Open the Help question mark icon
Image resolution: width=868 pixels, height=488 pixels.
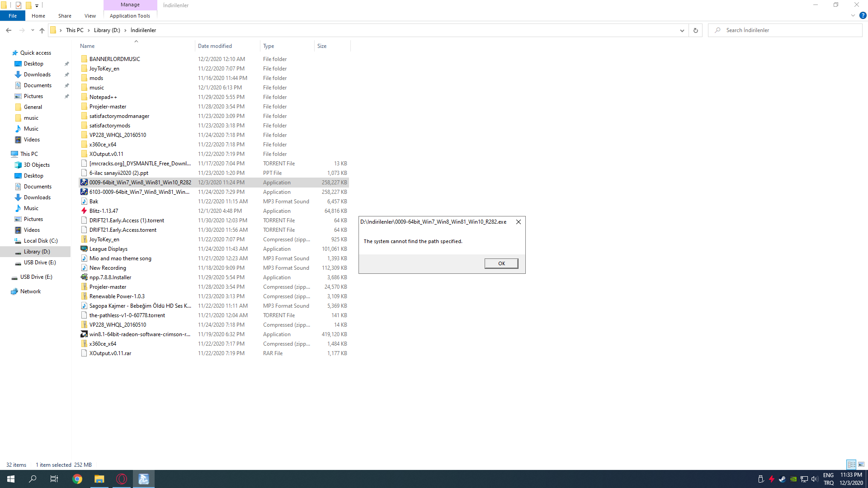click(x=863, y=15)
